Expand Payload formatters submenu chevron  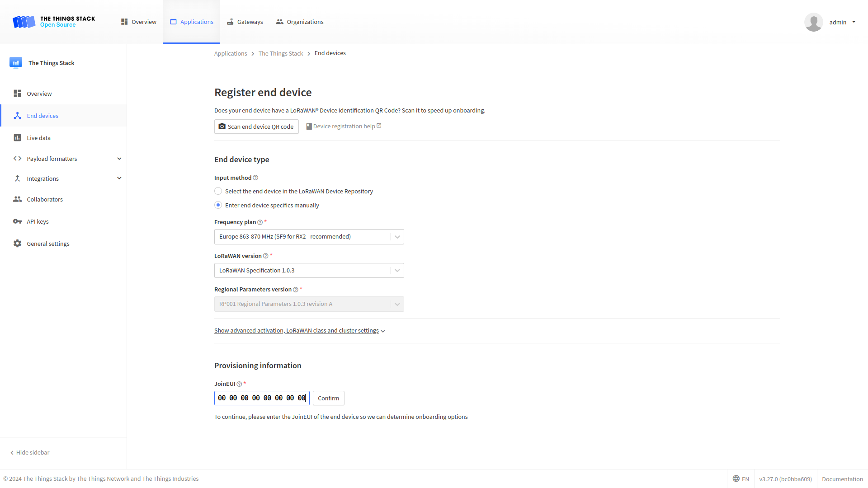[119, 159]
